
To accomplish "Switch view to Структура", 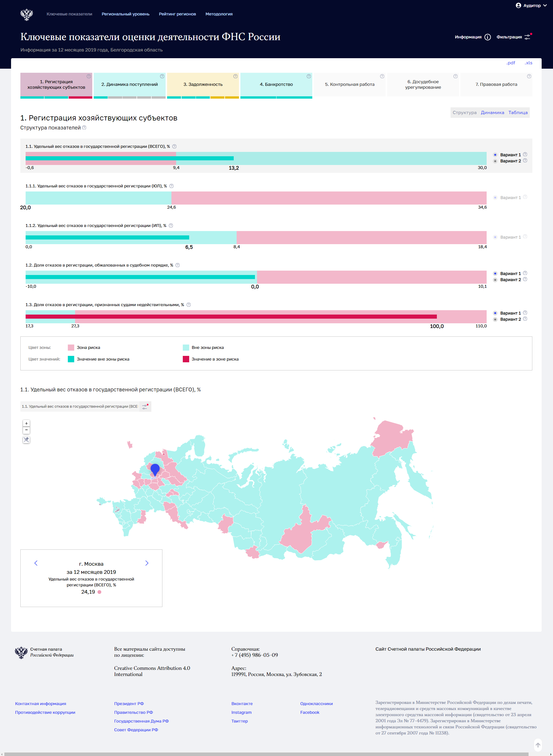I will point(464,112).
